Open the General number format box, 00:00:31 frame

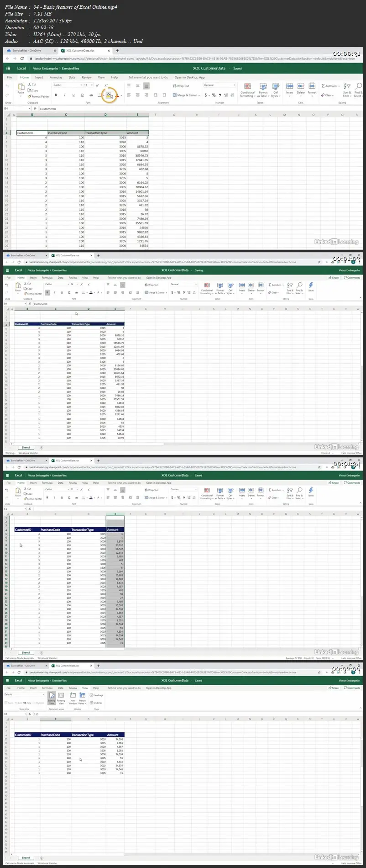(220, 85)
